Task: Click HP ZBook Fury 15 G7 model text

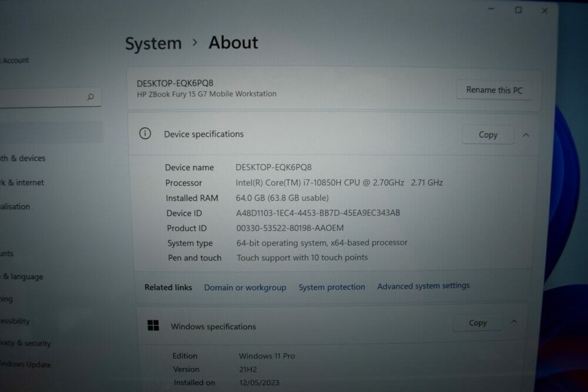Action: [x=206, y=94]
